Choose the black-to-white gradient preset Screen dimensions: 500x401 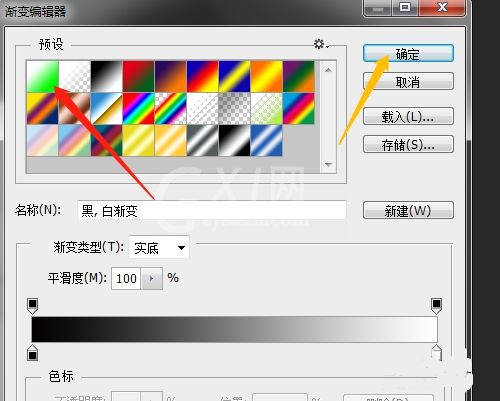click(107, 76)
